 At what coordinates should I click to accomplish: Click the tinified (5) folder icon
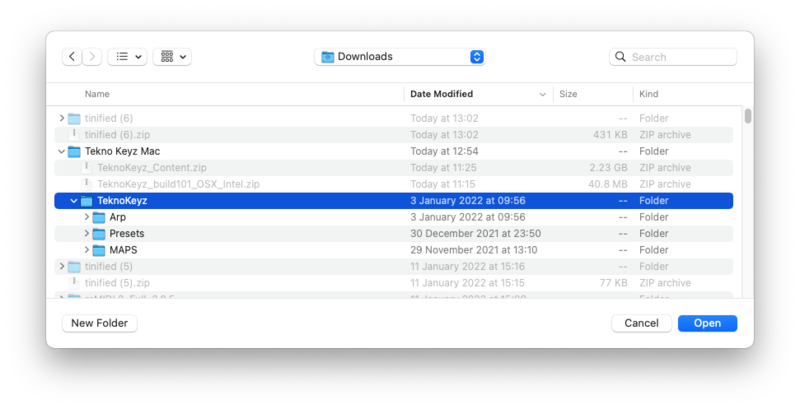click(74, 267)
